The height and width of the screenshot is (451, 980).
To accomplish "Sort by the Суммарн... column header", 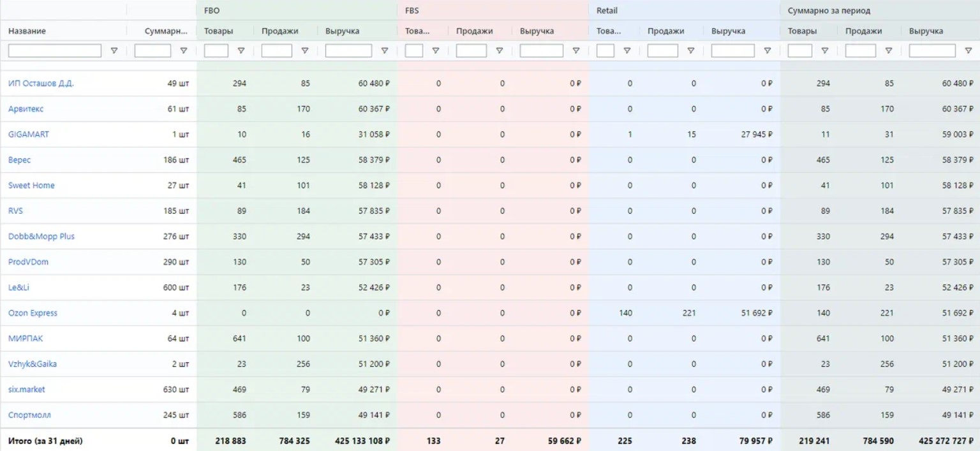I will point(166,31).
